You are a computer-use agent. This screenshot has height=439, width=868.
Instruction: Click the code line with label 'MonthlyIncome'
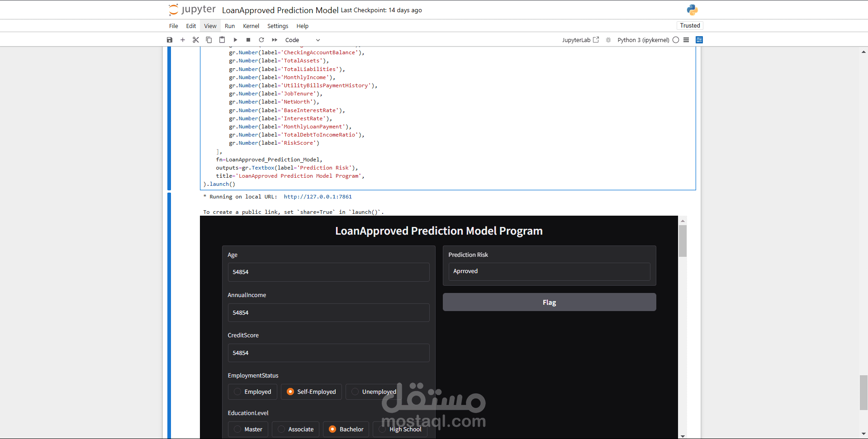282,77
